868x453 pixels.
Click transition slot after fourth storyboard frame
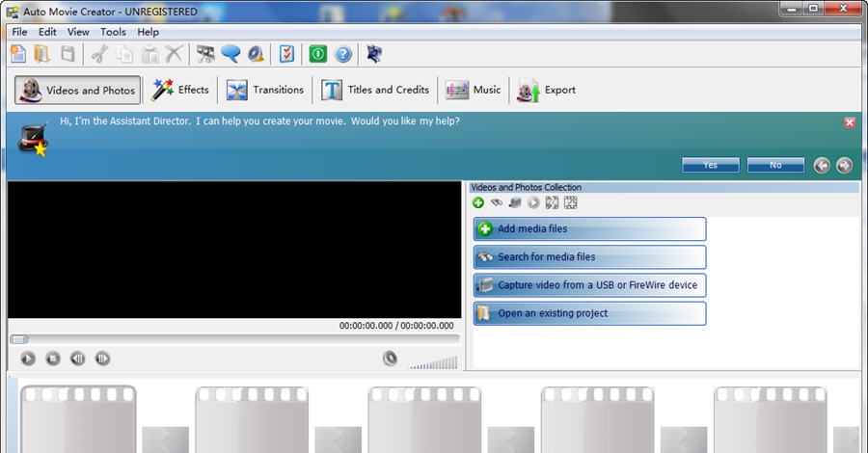(x=684, y=440)
